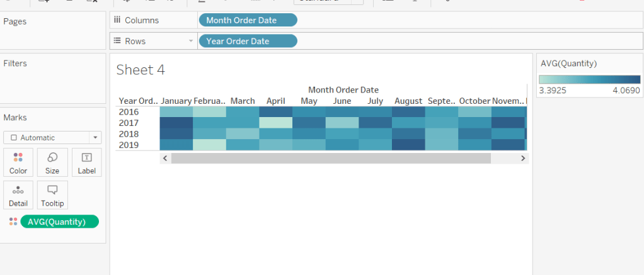Open the Label marks card

coord(86,162)
